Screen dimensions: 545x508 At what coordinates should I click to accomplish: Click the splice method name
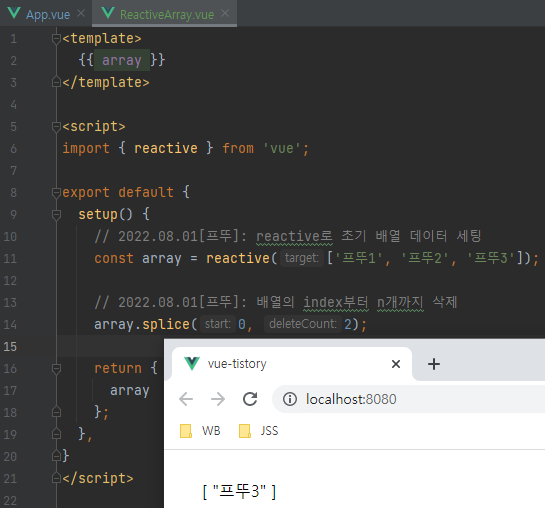[x=166, y=324]
